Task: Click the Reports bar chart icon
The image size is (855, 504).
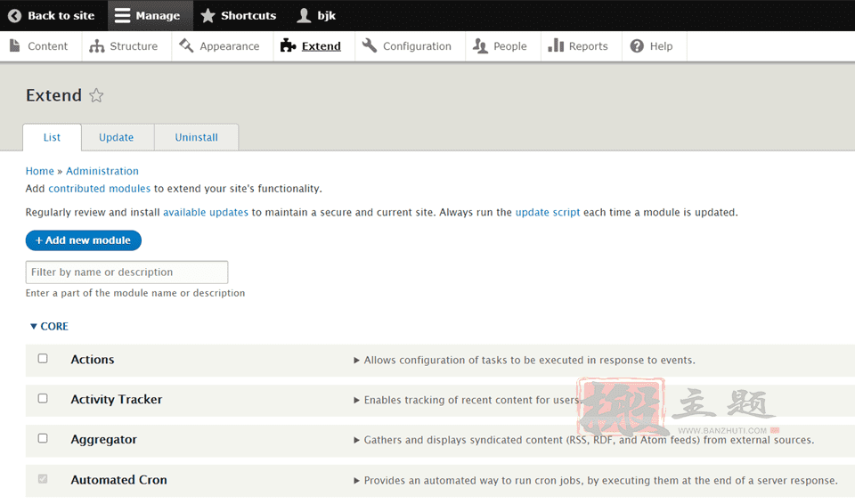Action: [x=556, y=45]
